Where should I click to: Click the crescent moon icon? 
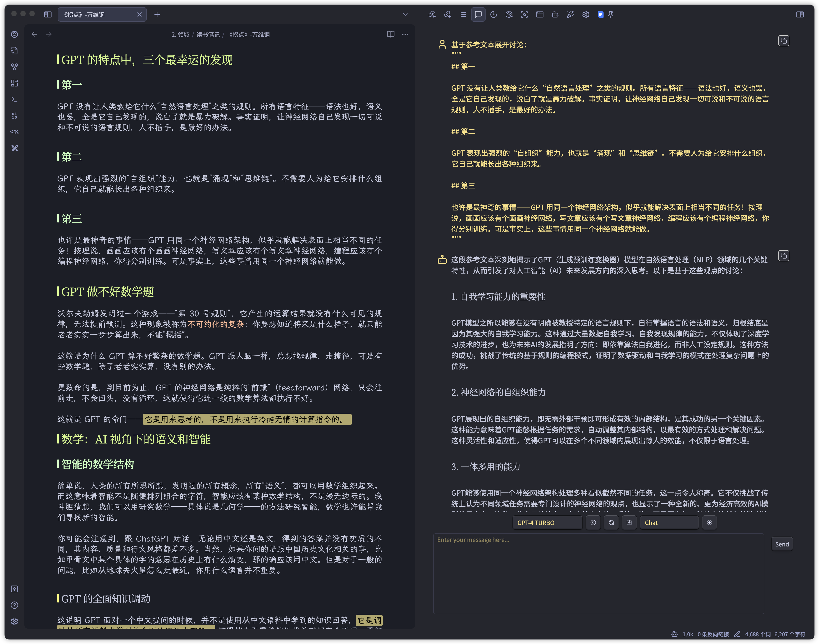click(x=494, y=14)
